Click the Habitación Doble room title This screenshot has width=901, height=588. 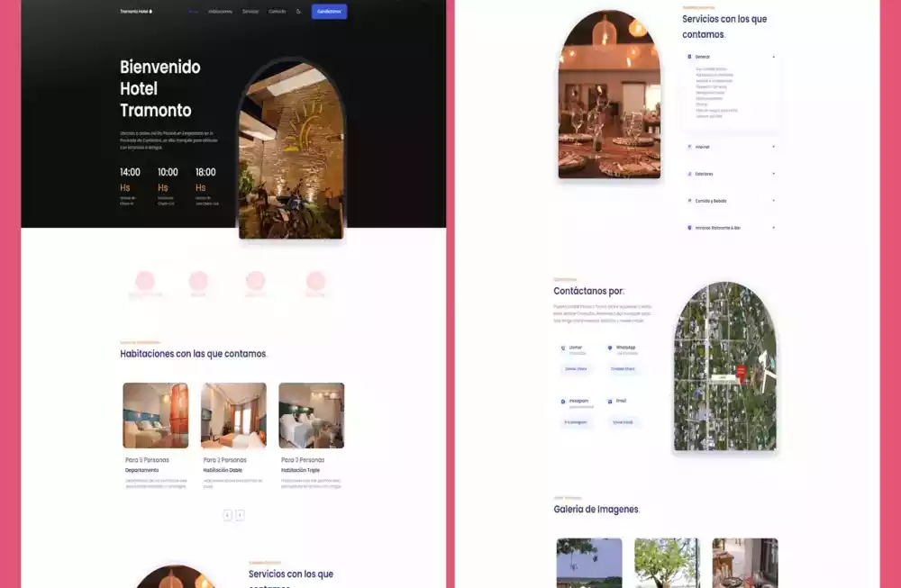tap(223, 470)
